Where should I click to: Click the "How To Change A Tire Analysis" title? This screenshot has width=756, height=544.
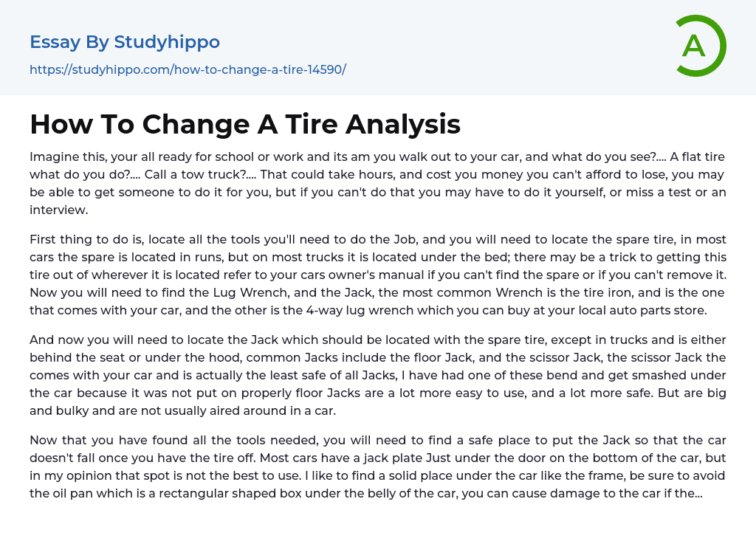coord(245,124)
